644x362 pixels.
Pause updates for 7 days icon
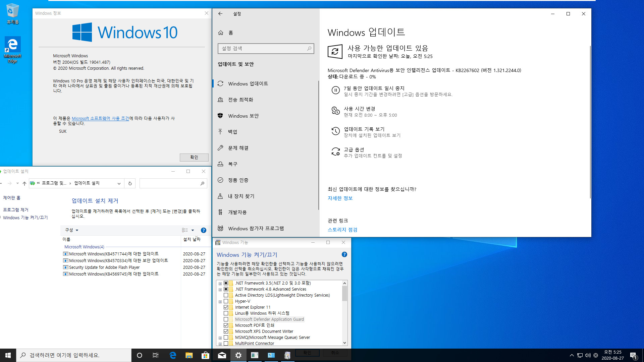(335, 90)
